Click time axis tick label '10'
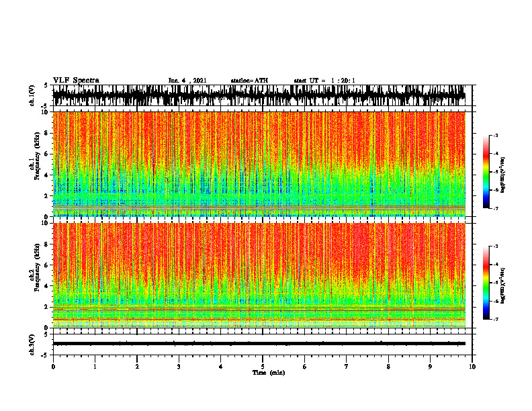The image size is (532, 411). point(472,367)
